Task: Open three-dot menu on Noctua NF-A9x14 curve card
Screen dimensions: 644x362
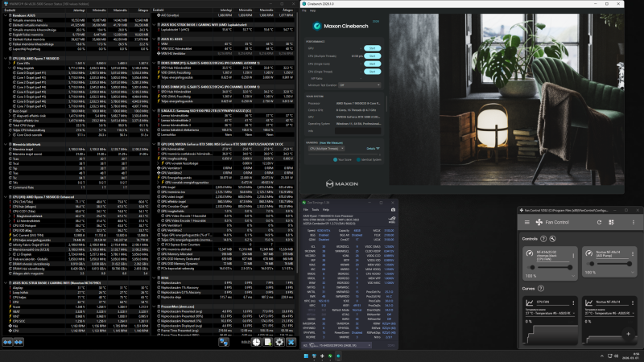Action: (633, 303)
